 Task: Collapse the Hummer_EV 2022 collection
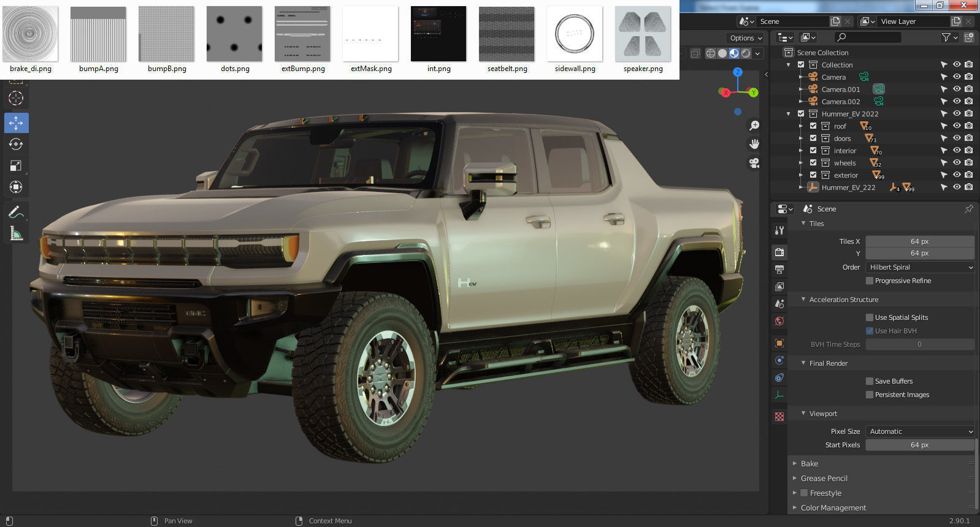pos(789,113)
